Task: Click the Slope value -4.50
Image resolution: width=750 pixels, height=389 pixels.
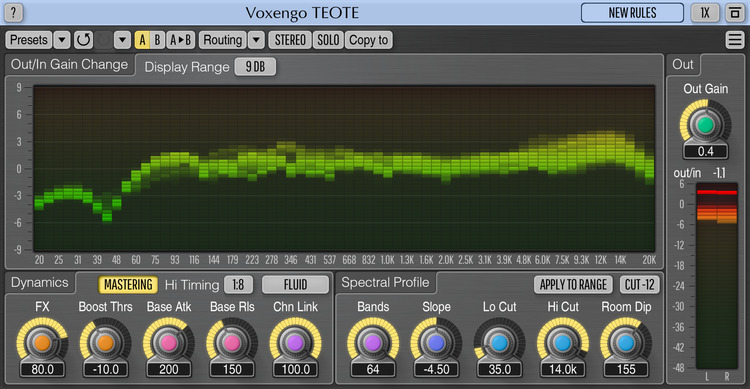Action: click(436, 369)
